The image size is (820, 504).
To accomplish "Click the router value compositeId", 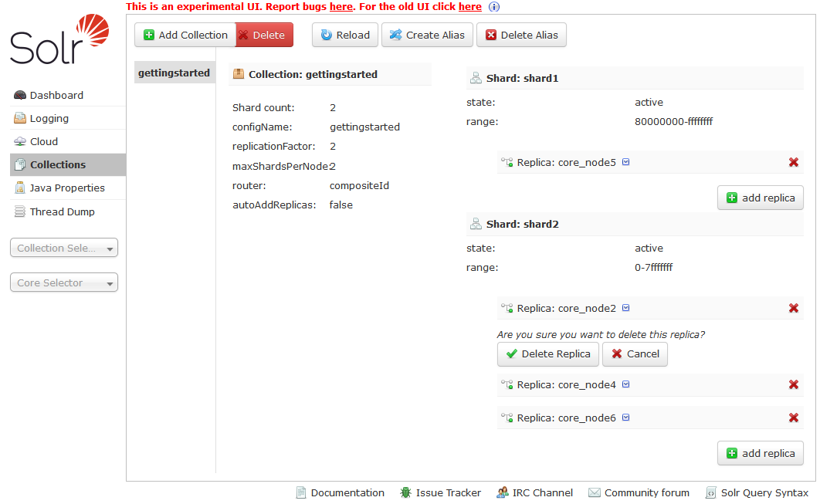I will coord(359,185).
